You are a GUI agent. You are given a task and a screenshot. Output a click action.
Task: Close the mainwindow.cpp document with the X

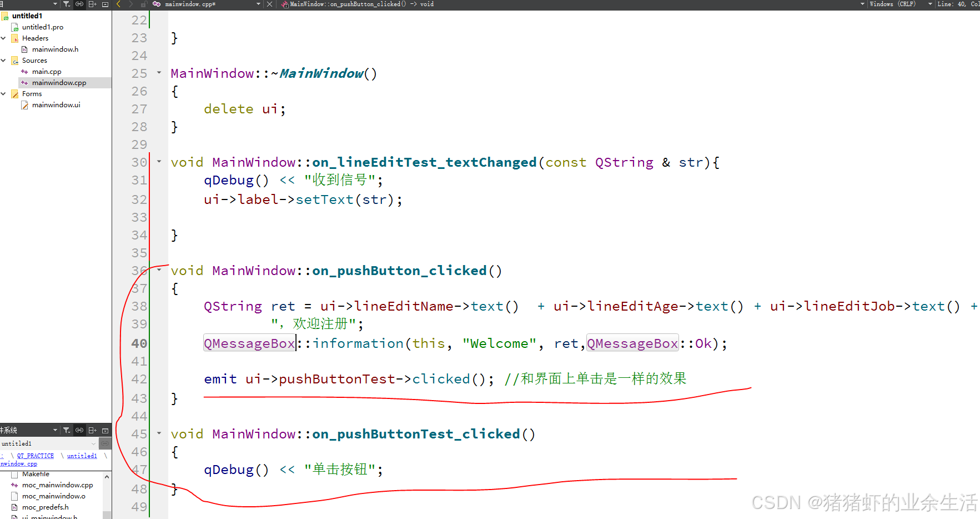(269, 4)
